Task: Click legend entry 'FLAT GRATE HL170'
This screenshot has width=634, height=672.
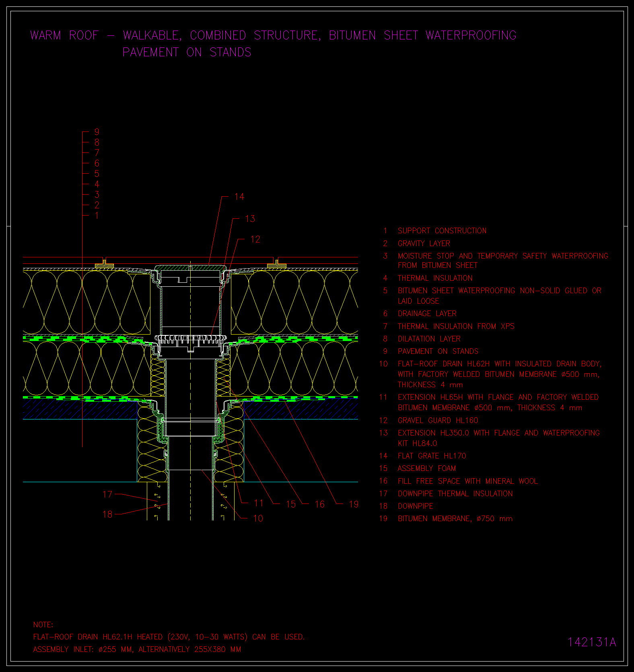Action: (x=432, y=456)
